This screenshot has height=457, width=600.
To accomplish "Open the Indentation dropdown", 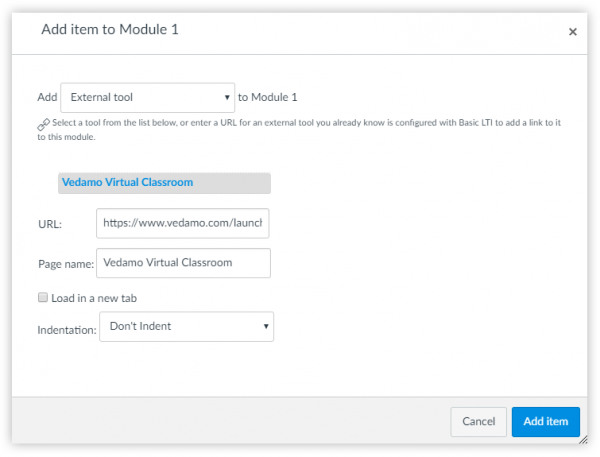I will click(x=186, y=326).
